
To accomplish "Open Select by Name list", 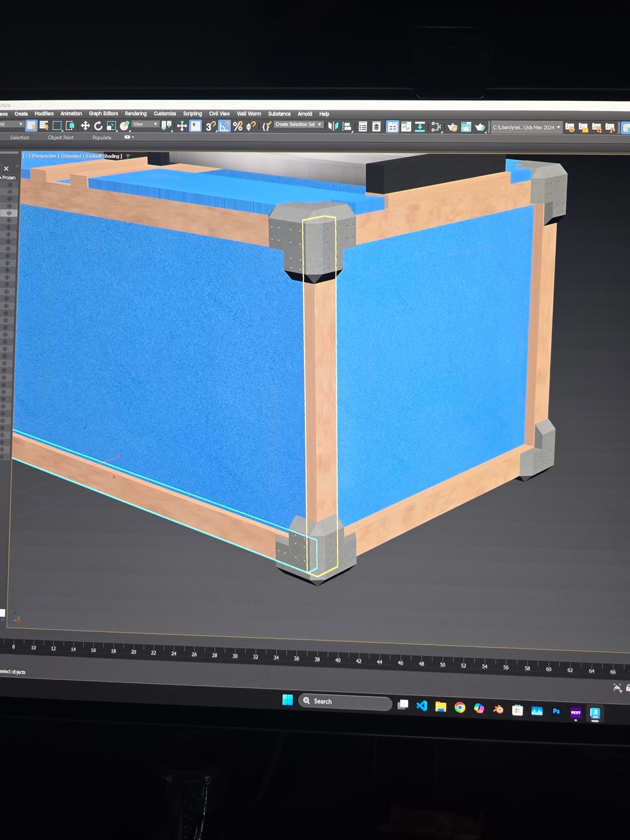I will [44, 125].
